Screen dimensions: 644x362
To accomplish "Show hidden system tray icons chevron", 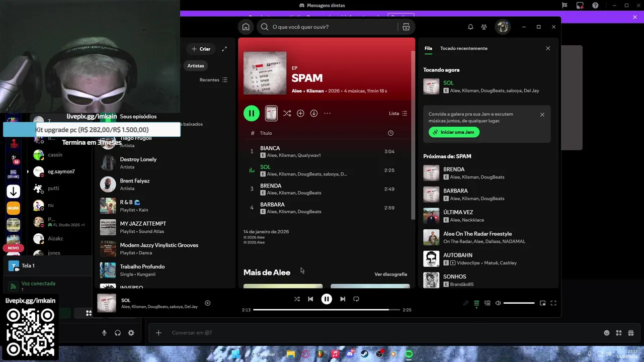I will (x=579, y=354).
